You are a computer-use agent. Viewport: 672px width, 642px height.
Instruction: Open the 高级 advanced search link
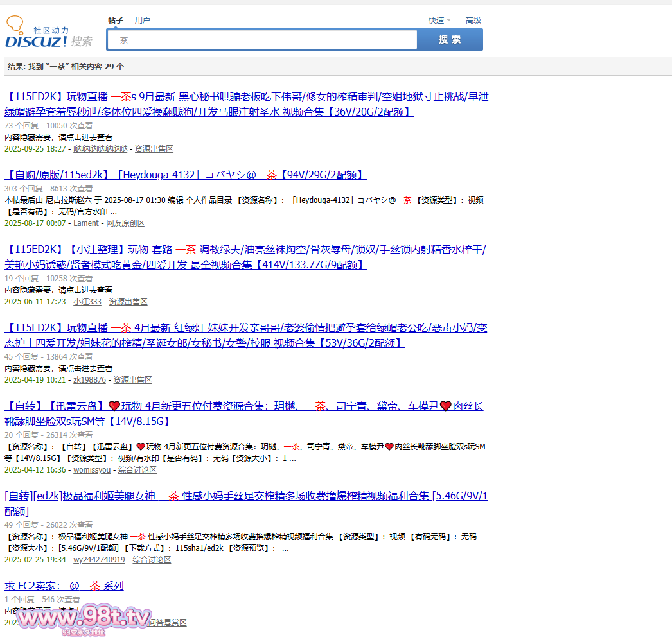(473, 21)
